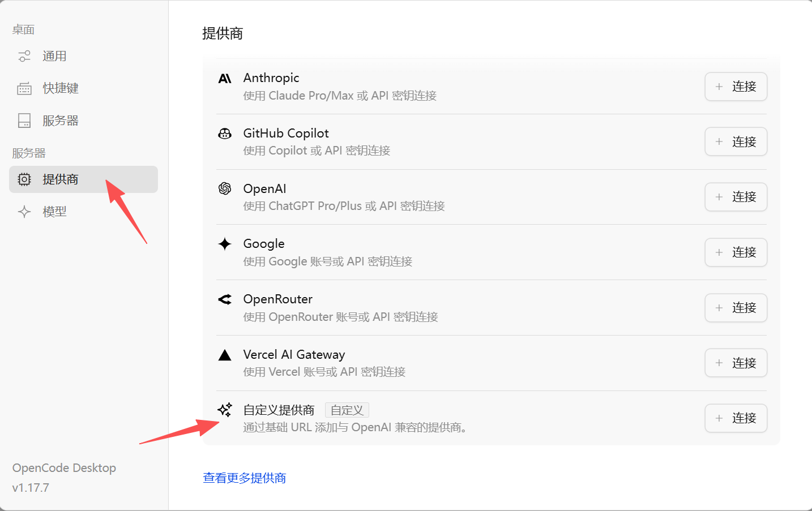Connect the GitHub Copilot provider
This screenshot has width=812, height=511.
click(x=736, y=141)
